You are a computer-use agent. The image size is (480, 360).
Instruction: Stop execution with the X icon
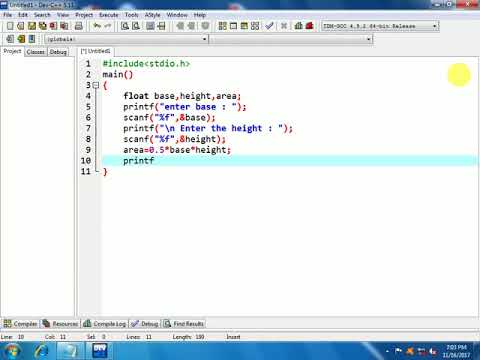(x=284, y=26)
